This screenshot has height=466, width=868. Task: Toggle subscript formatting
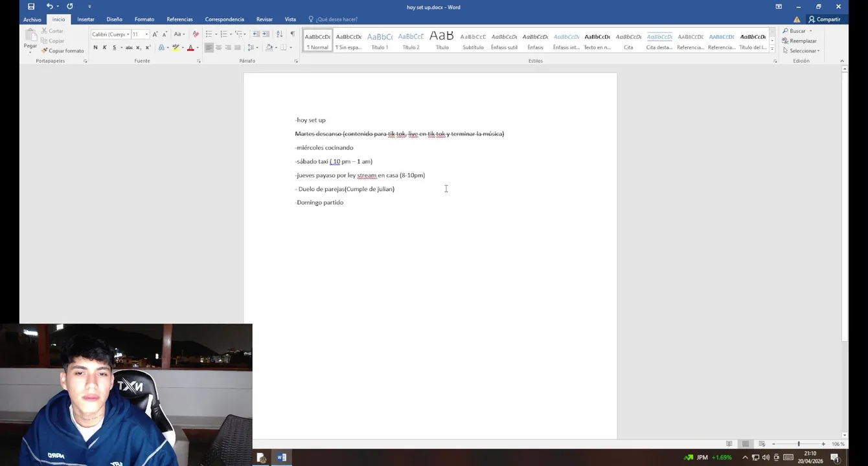coord(139,47)
